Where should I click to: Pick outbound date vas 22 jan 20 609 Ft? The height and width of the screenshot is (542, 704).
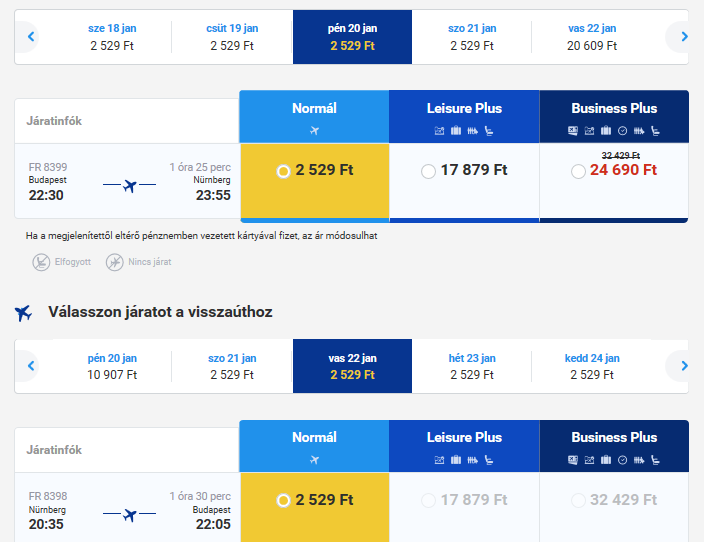(x=592, y=37)
